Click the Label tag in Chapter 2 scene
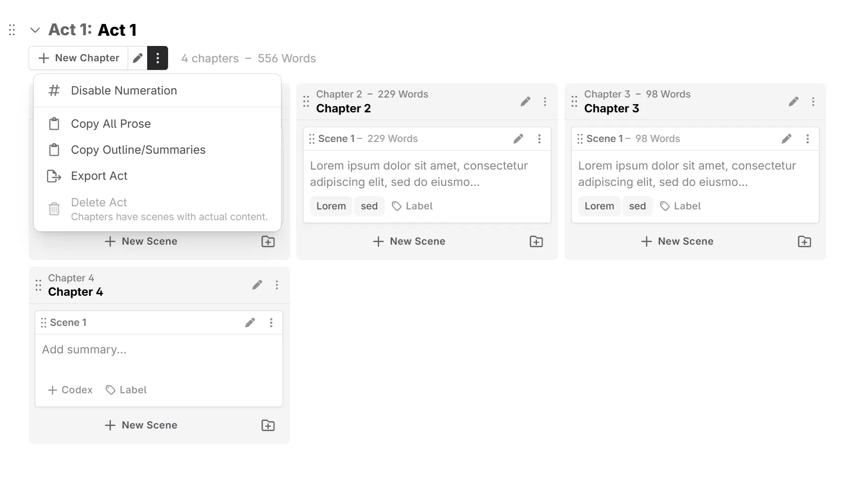The image size is (868, 500). 412,206
